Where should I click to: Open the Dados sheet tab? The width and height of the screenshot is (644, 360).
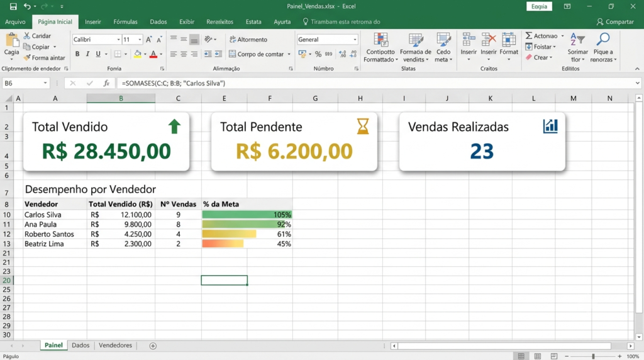click(x=80, y=345)
